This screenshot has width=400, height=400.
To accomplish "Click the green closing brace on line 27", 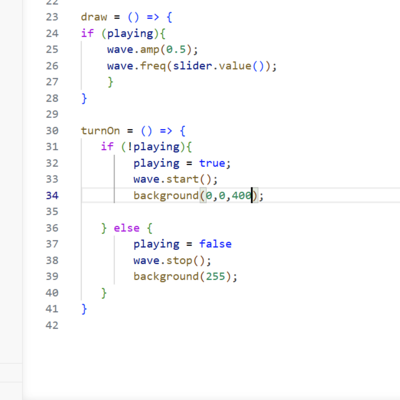I will (x=110, y=82).
